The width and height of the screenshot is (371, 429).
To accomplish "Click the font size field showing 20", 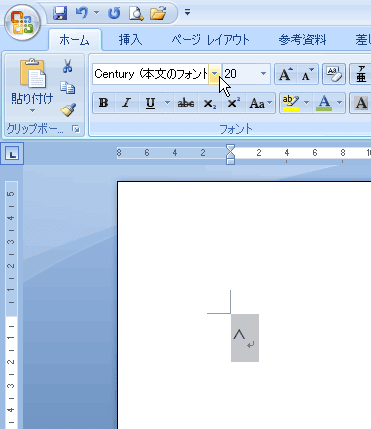I will [x=240, y=74].
